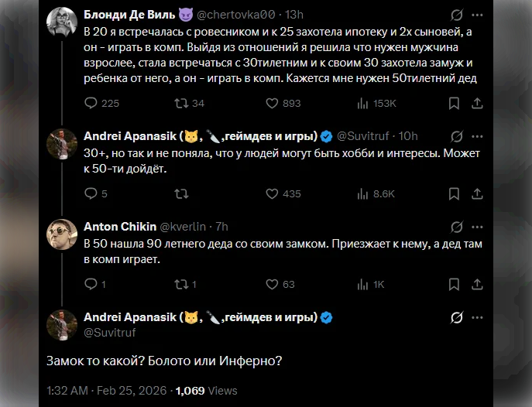This screenshot has width=532, height=407.
Task: Open more options on the bottom Suvitruf post
Action: [x=478, y=317]
